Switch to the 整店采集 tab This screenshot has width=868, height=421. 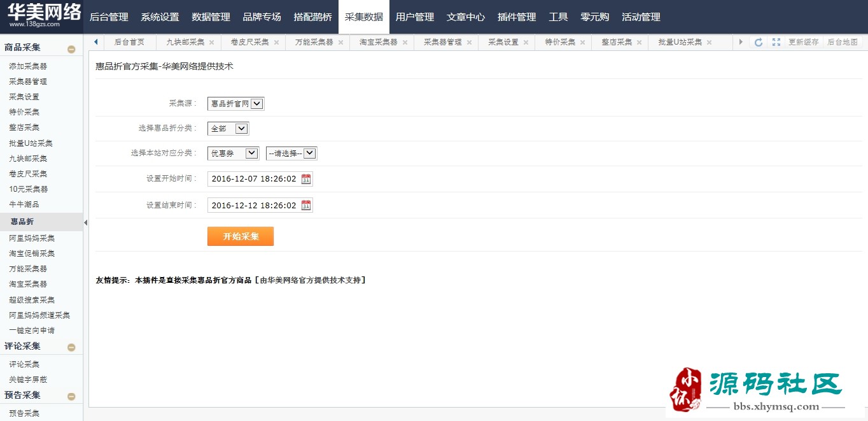[617, 42]
